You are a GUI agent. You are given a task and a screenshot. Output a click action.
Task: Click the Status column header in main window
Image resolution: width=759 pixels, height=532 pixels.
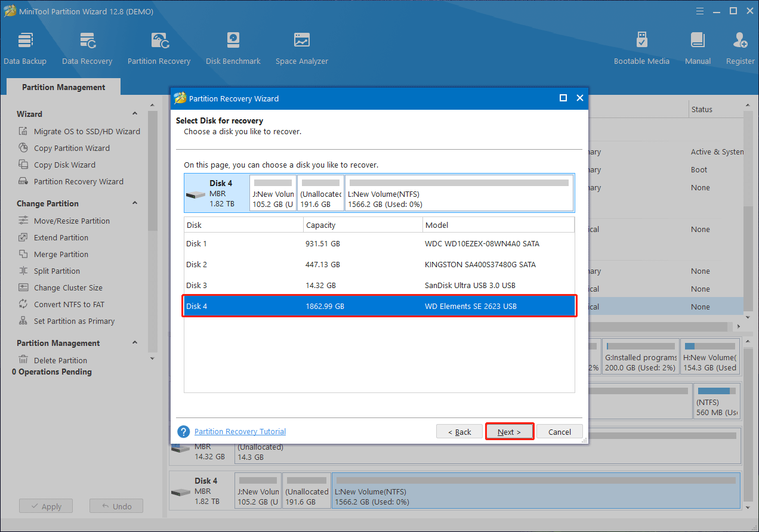point(716,109)
